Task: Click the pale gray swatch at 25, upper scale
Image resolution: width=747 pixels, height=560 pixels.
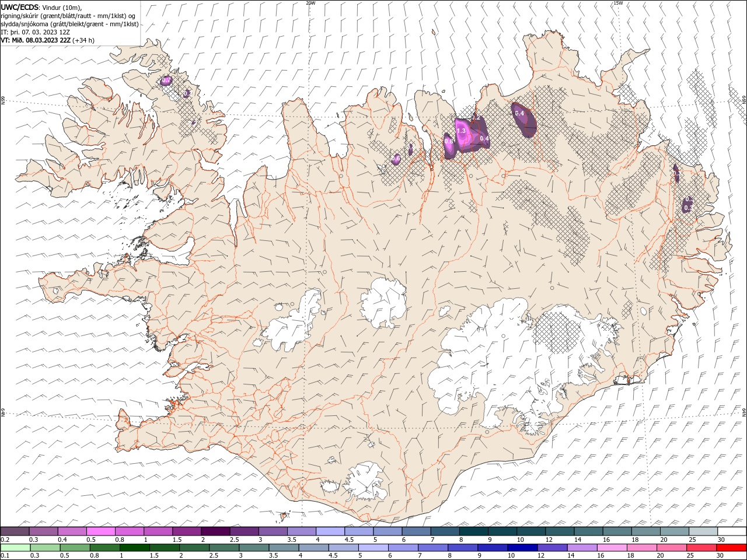Action: click(x=703, y=531)
